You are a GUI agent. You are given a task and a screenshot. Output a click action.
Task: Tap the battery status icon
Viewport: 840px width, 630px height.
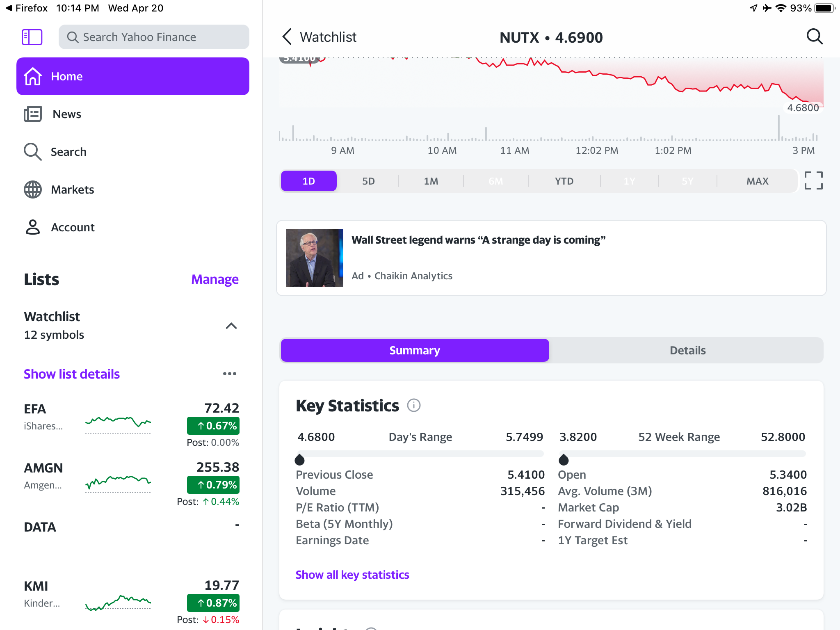click(824, 8)
